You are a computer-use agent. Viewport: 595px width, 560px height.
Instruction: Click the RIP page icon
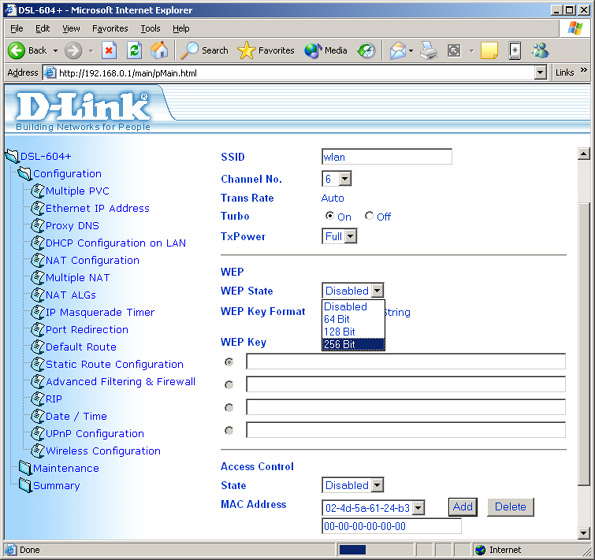38,399
